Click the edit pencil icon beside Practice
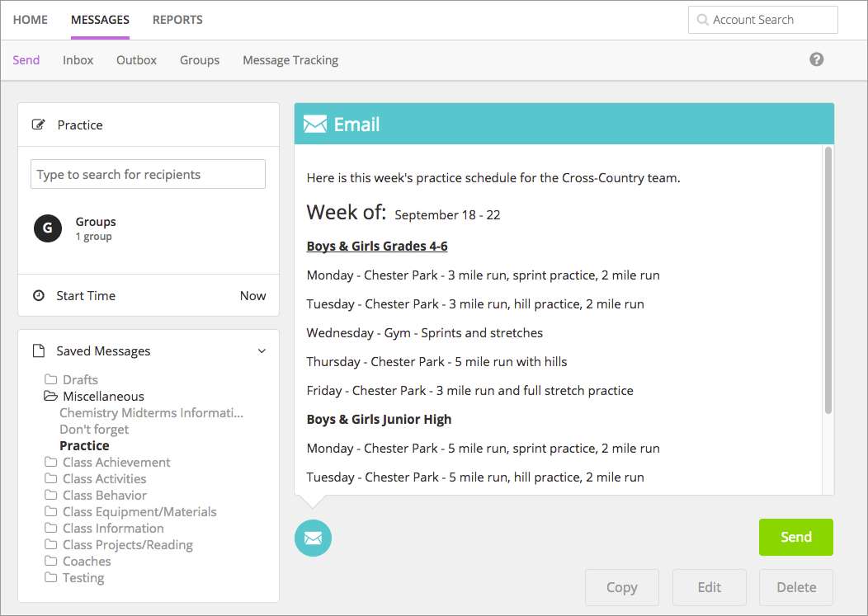This screenshot has width=868, height=616. tap(38, 125)
